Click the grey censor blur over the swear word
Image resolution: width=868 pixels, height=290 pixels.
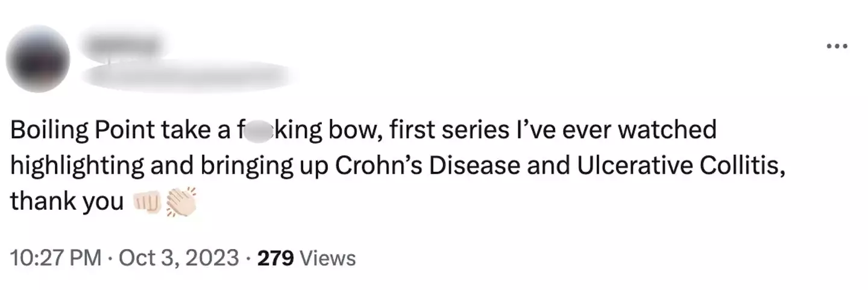[254, 131]
